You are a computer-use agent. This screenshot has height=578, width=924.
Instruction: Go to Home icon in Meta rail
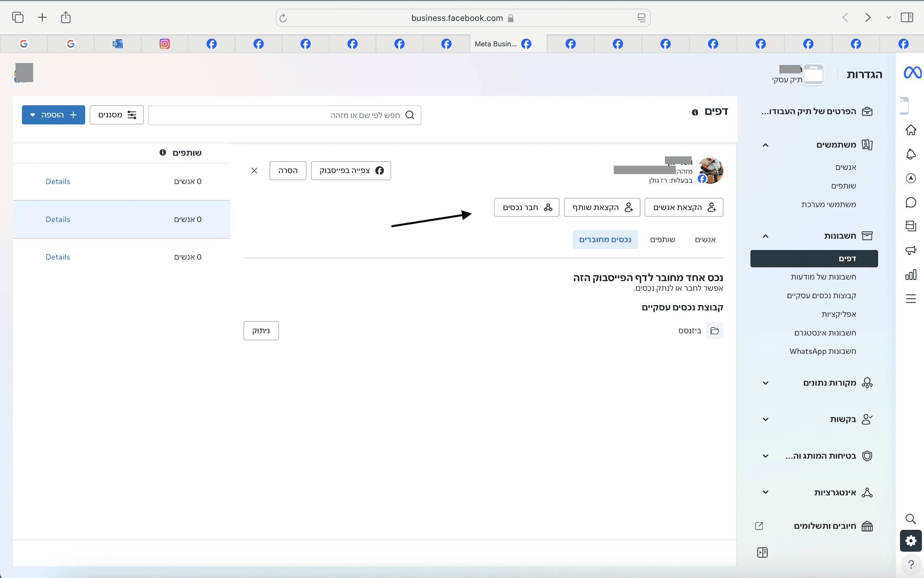(911, 130)
